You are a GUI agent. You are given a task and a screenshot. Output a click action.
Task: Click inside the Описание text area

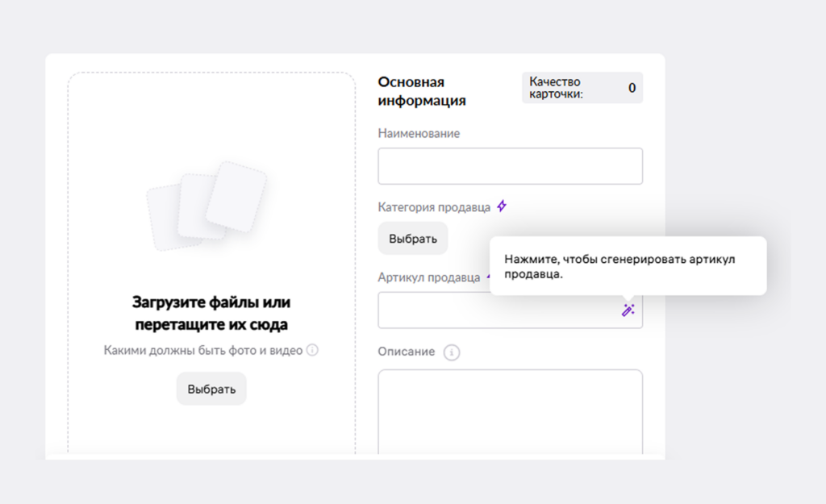(x=510, y=411)
